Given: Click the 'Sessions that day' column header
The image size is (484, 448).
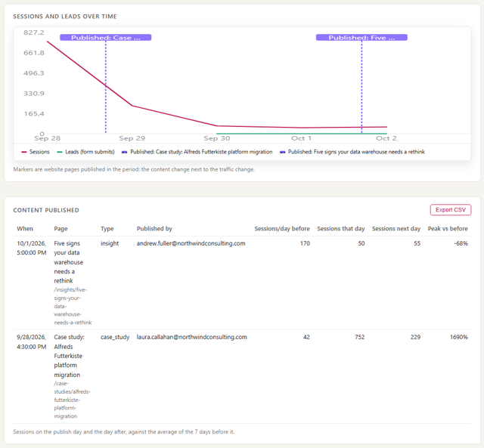Looking at the screenshot, I should (x=341, y=228).
